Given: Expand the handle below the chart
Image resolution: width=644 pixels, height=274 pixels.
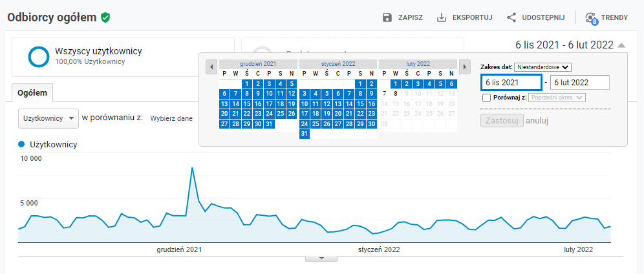Looking at the screenshot, I should tap(321, 258).
